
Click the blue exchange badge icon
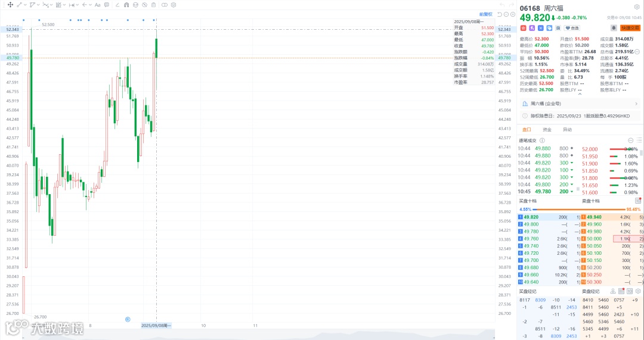(540, 28)
